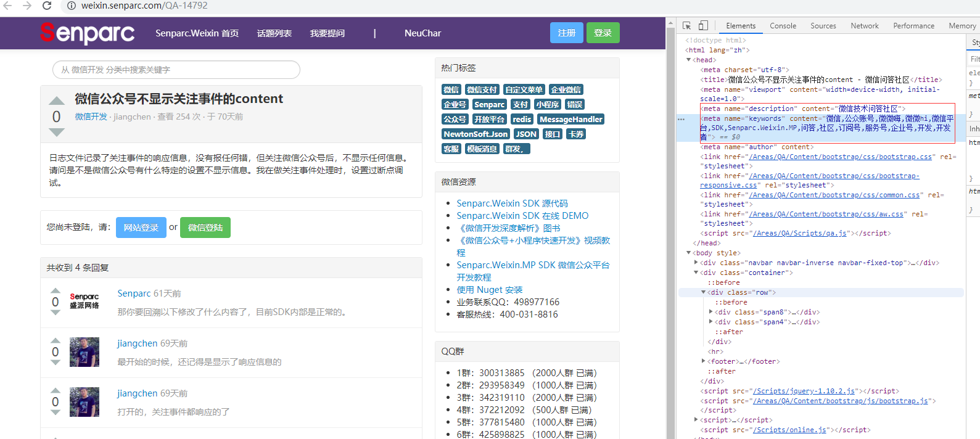Select the MessageHandler tag
The width and height of the screenshot is (980, 439).
(x=571, y=120)
